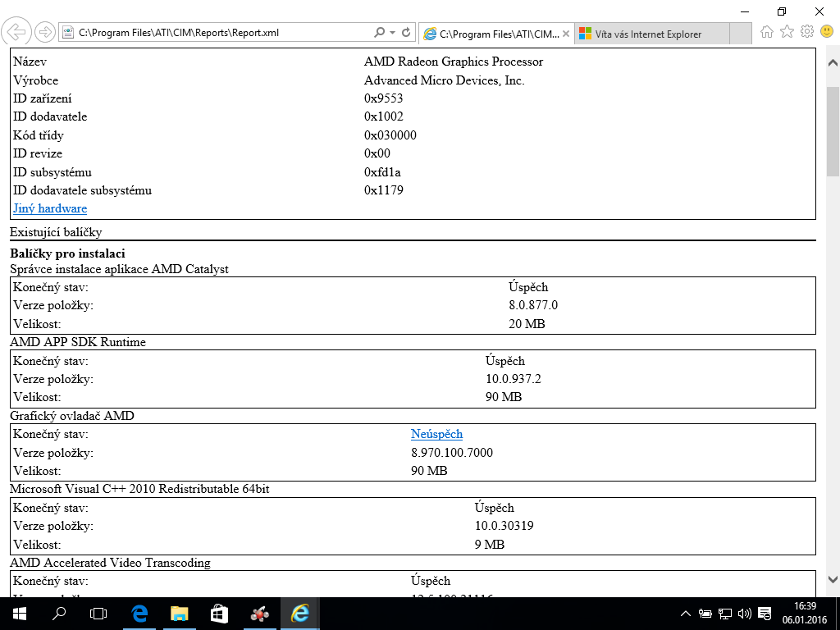
Task: Select the version text 10.0.937.2
Action: click(x=514, y=379)
